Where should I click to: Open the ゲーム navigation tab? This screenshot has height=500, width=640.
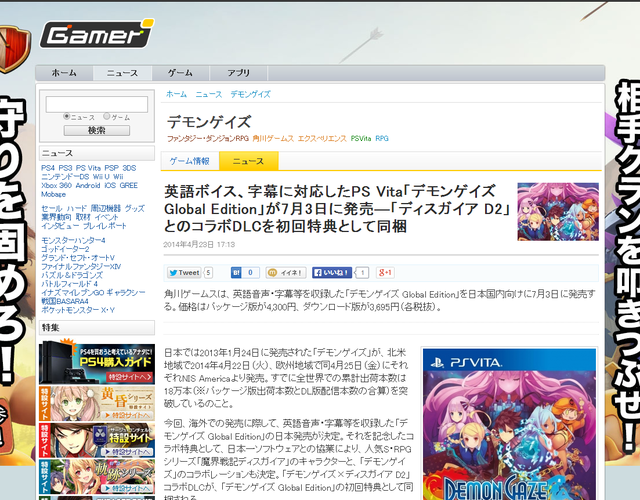click(180, 73)
